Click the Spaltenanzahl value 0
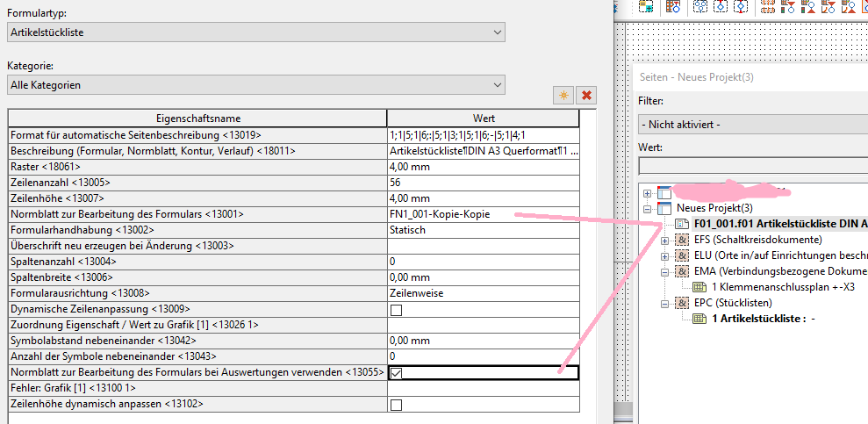The height and width of the screenshot is (424, 868). tap(484, 262)
